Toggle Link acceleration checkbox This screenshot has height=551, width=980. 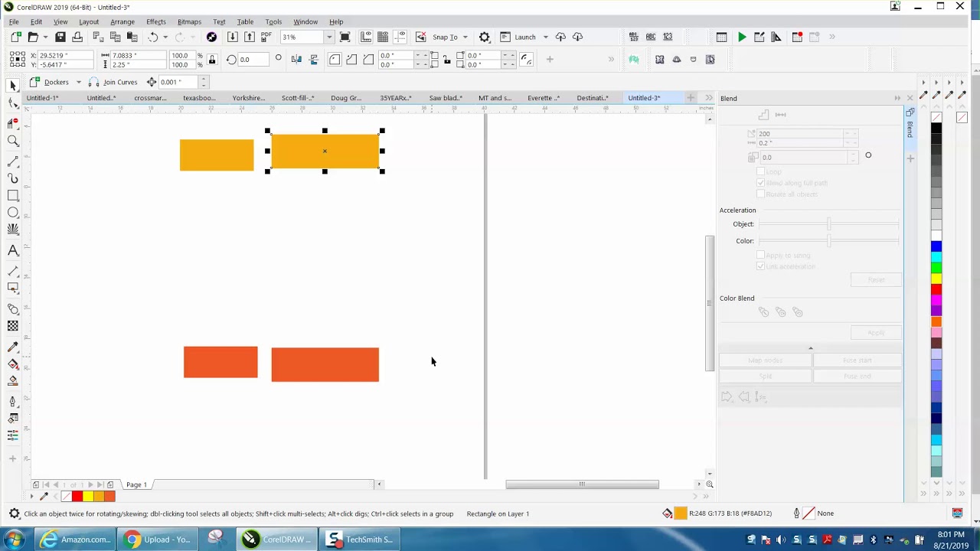(x=760, y=266)
